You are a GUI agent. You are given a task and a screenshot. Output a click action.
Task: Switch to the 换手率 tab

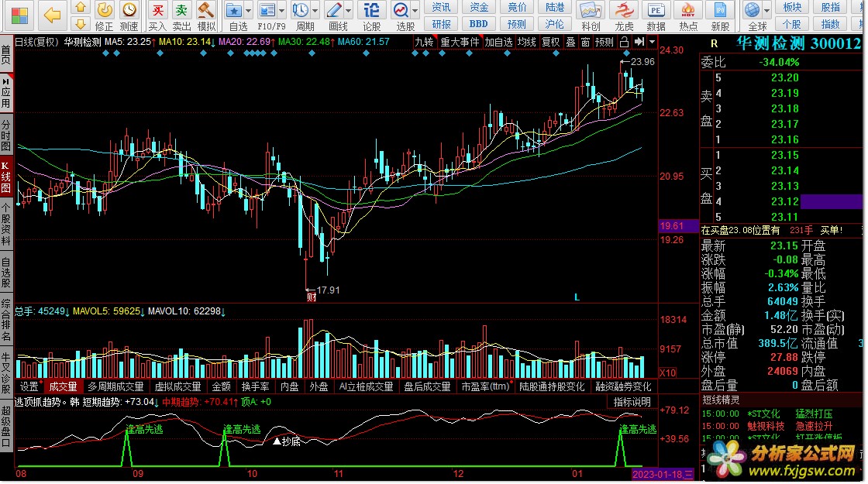255,386
